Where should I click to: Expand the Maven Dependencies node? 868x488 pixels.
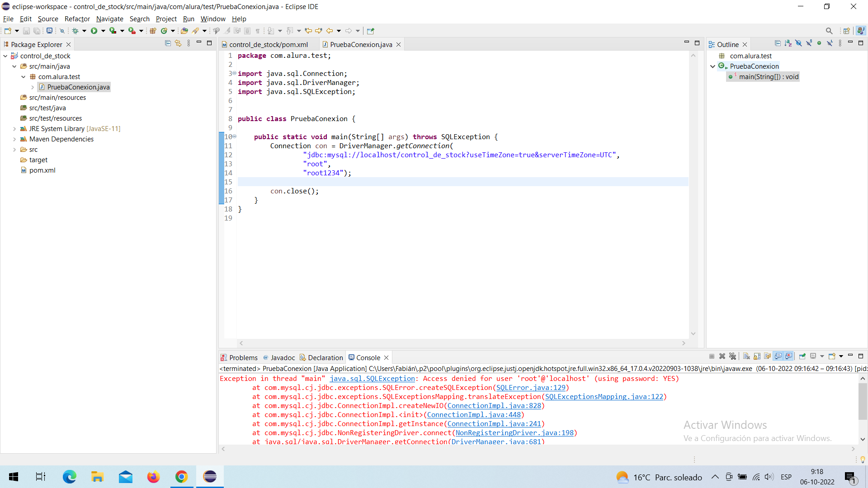(x=14, y=139)
